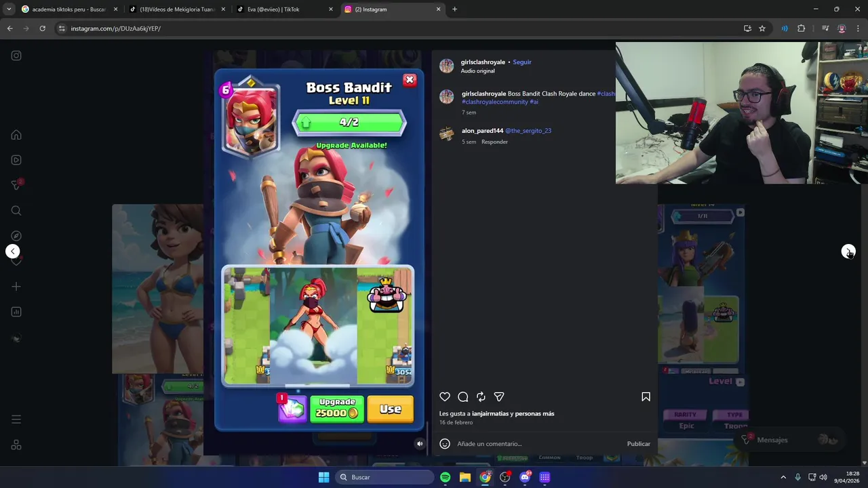Reload the page with the refresh icon
This screenshot has width=868, height=488.
click(42, 28)
